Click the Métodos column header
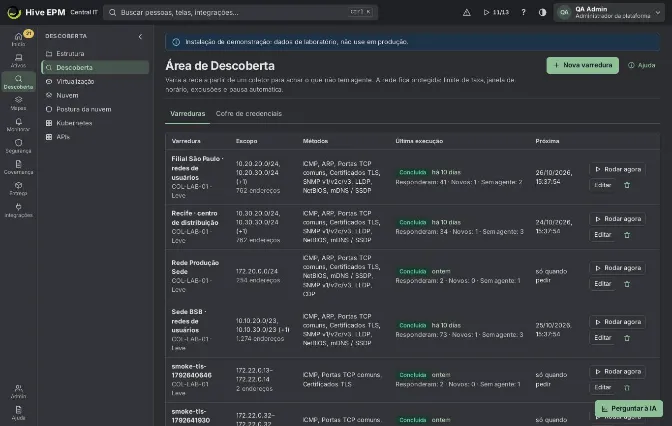This screenshot has width=672, height=426. (x=315, y=141)
